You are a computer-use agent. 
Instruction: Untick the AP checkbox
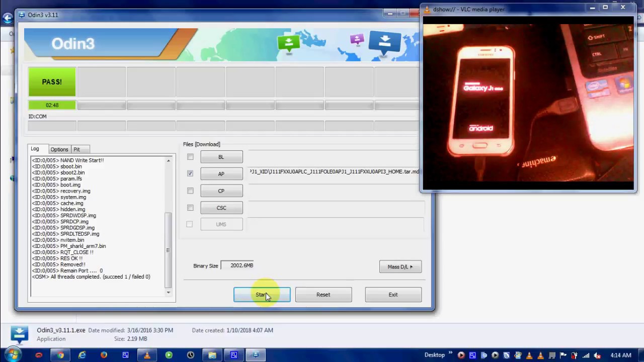click(x=190, y=173)
